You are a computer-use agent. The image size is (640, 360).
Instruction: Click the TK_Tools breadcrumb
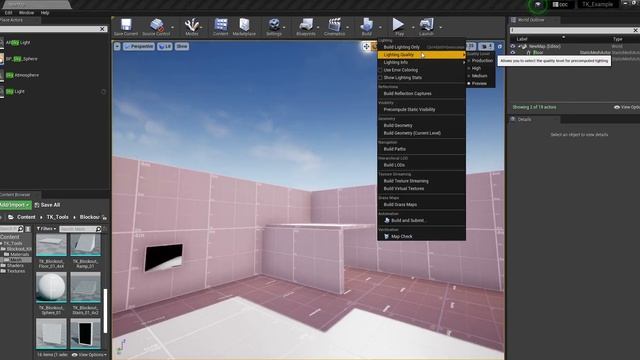(x=58, y=217)
